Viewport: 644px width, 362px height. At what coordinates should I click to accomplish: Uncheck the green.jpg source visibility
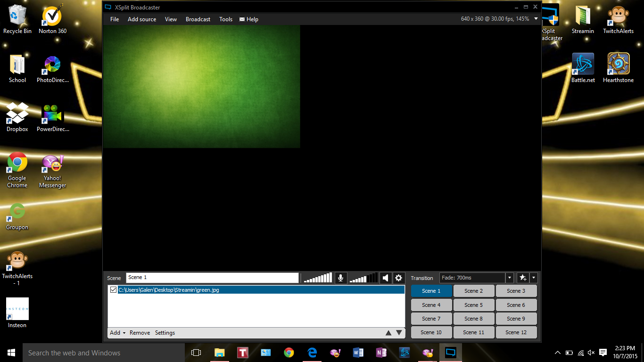[x=113, y=289]
